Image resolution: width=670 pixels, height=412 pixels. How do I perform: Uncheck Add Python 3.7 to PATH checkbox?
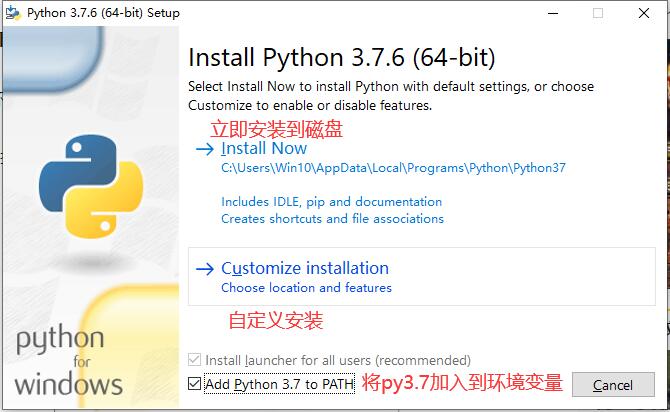[x=194, y=384]
